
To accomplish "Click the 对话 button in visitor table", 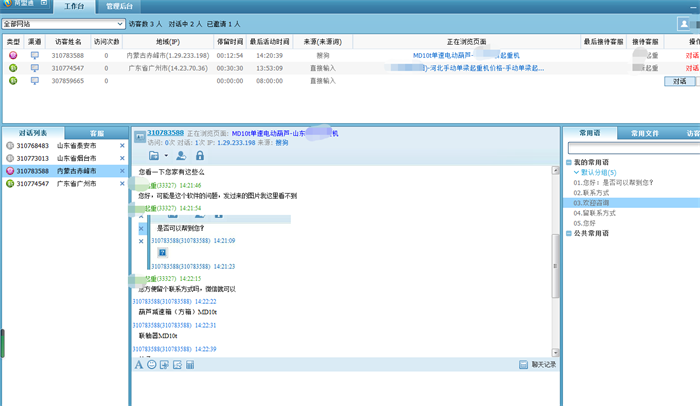I will tap(680, 81).
